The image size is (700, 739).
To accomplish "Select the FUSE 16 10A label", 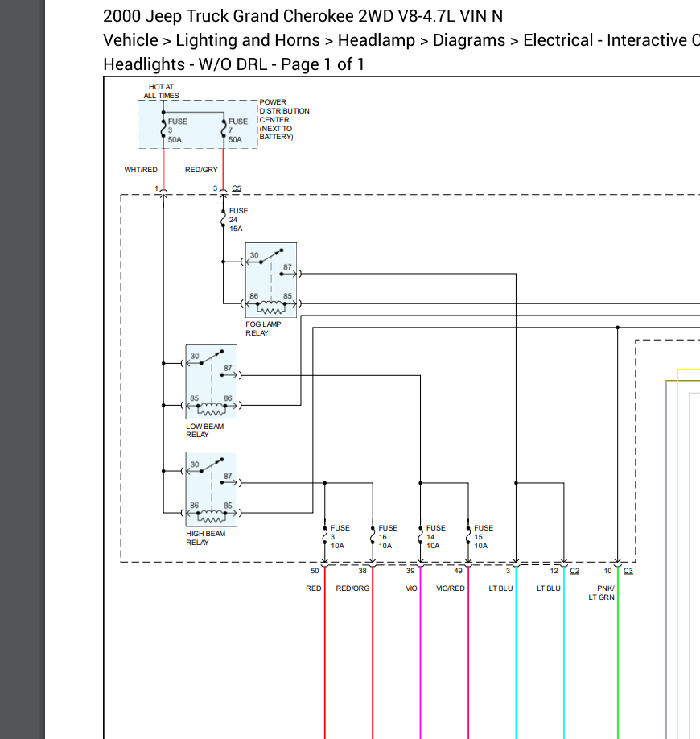I will coord(388,537).
